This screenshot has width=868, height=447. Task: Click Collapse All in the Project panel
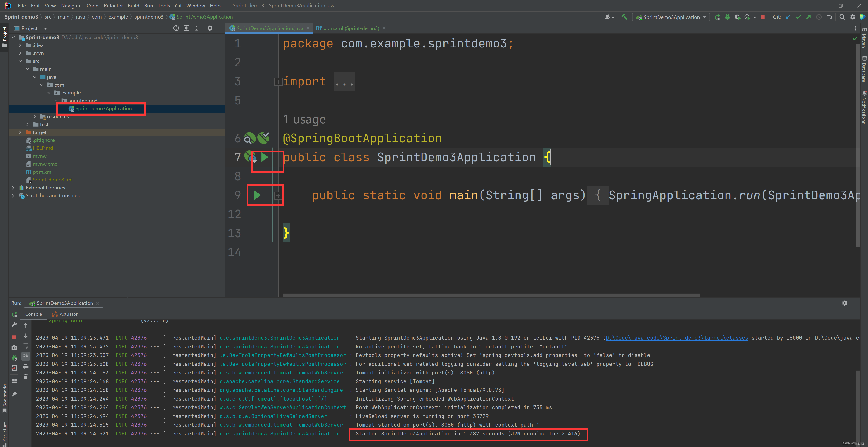(197, 28)
